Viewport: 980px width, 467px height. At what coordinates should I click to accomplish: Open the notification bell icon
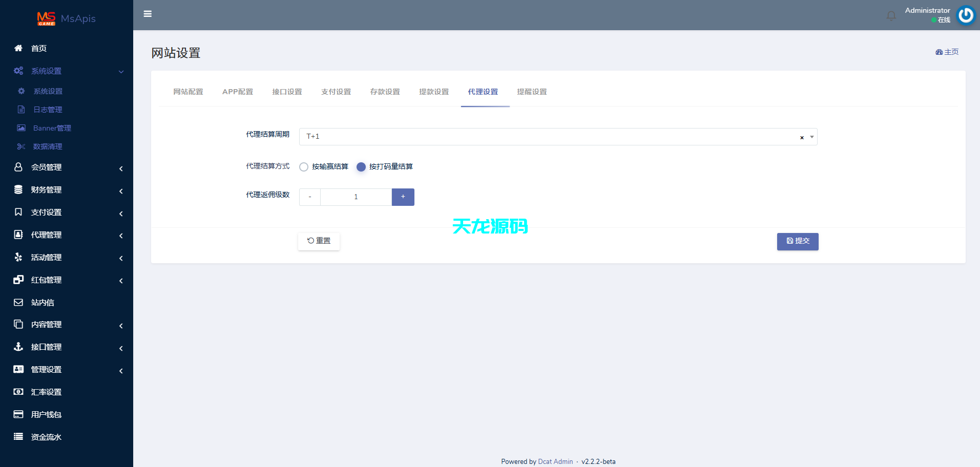(891, 15)
